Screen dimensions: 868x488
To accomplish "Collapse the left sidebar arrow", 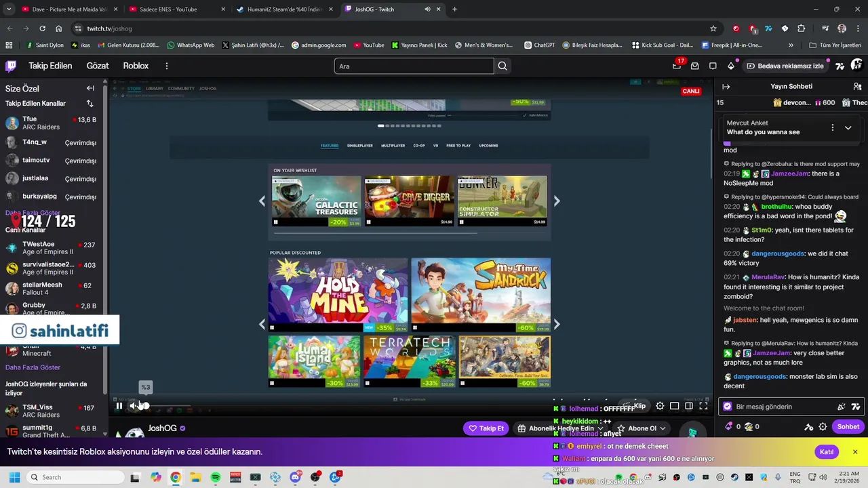I will tap(90, 88).
